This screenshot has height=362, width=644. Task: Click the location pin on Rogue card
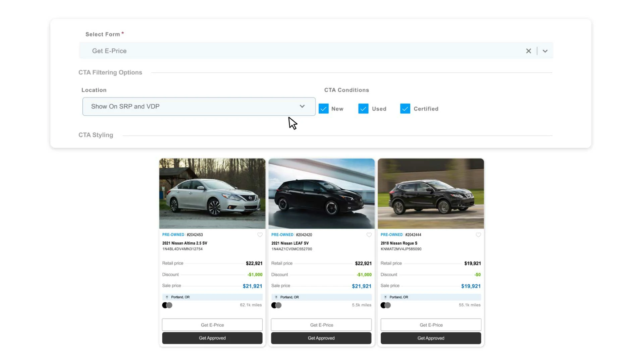[385, 297]
